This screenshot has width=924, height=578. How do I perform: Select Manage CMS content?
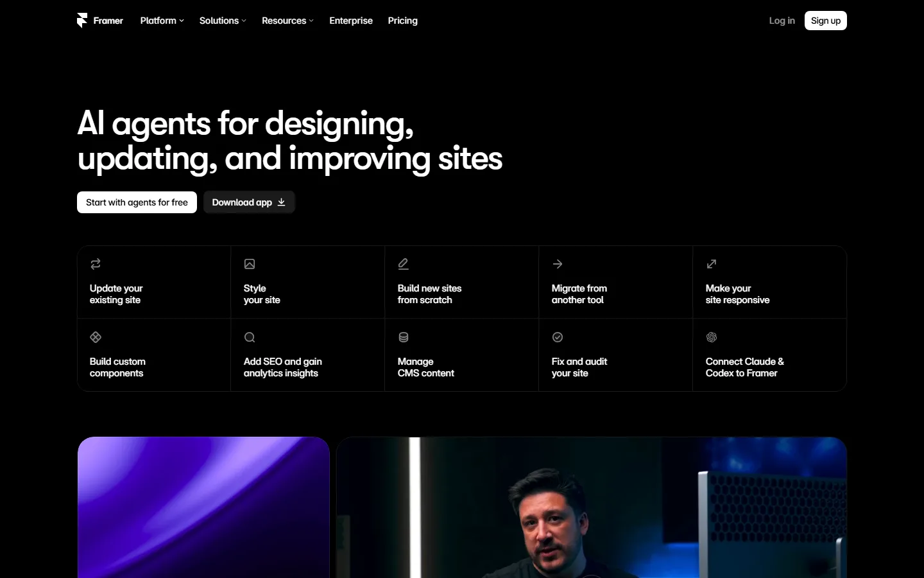point(462,355)
